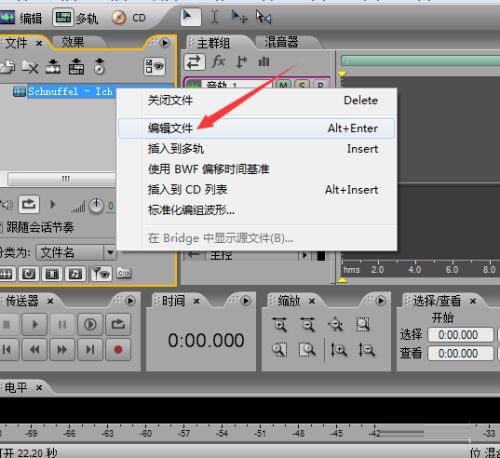Toggle the show options eye icon

[x=154, y=66]
